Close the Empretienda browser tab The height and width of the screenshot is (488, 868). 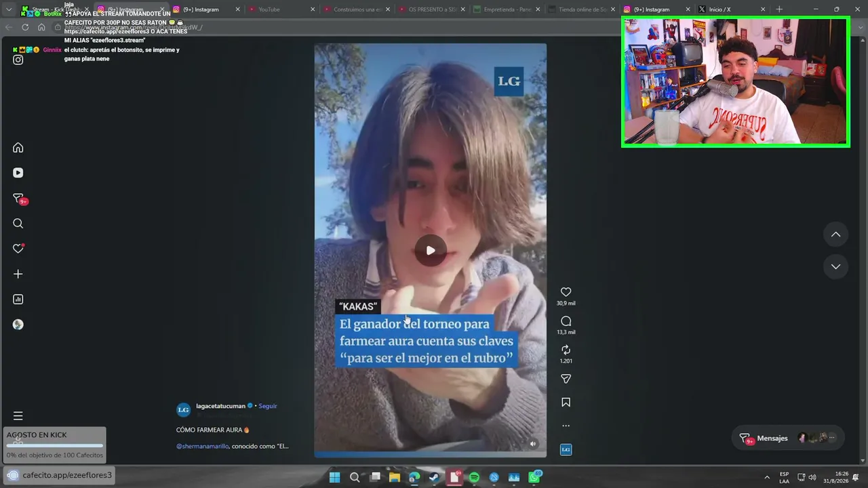point(538,9)
